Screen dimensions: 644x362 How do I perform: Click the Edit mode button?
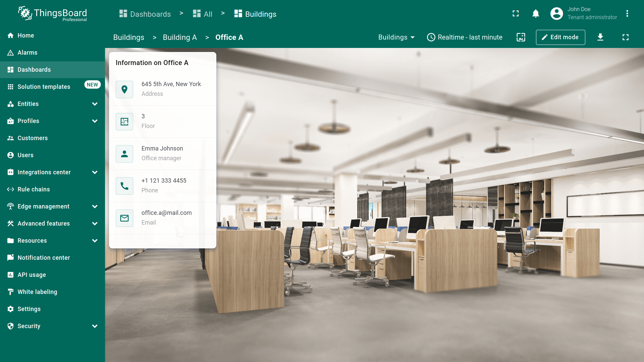point(560,37)
